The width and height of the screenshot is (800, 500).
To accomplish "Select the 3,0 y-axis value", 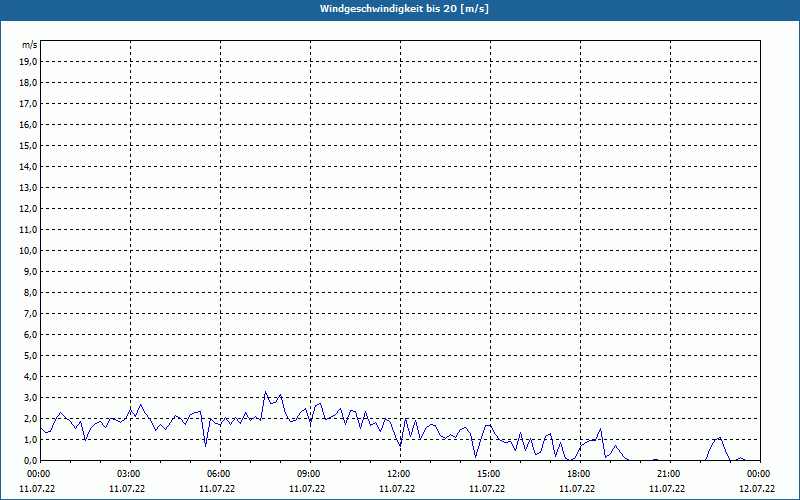I will point(31,397).
